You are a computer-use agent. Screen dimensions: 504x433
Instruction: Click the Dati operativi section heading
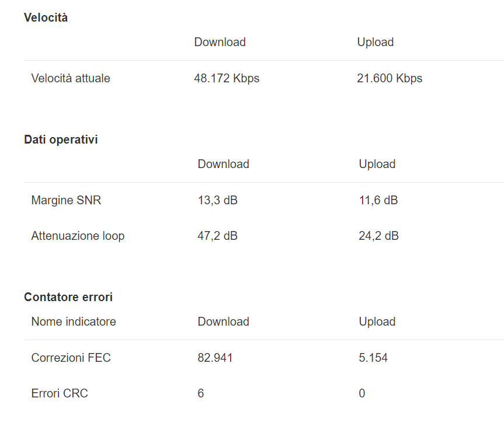61,139
